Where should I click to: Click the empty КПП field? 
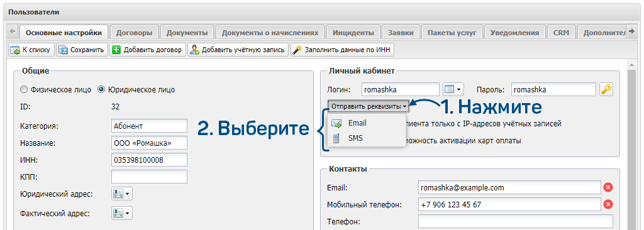149,177
